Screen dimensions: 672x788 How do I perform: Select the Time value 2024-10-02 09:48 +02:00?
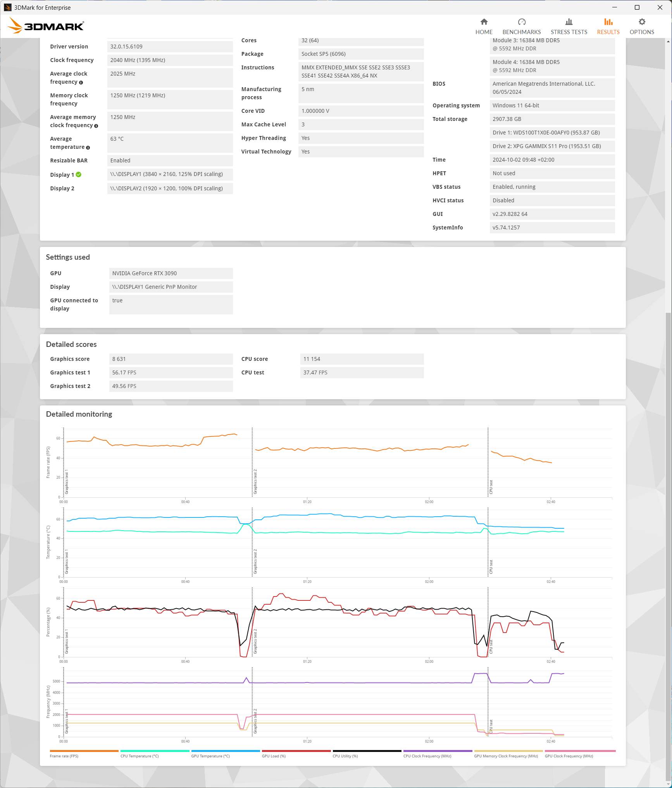tap(552, 160)
